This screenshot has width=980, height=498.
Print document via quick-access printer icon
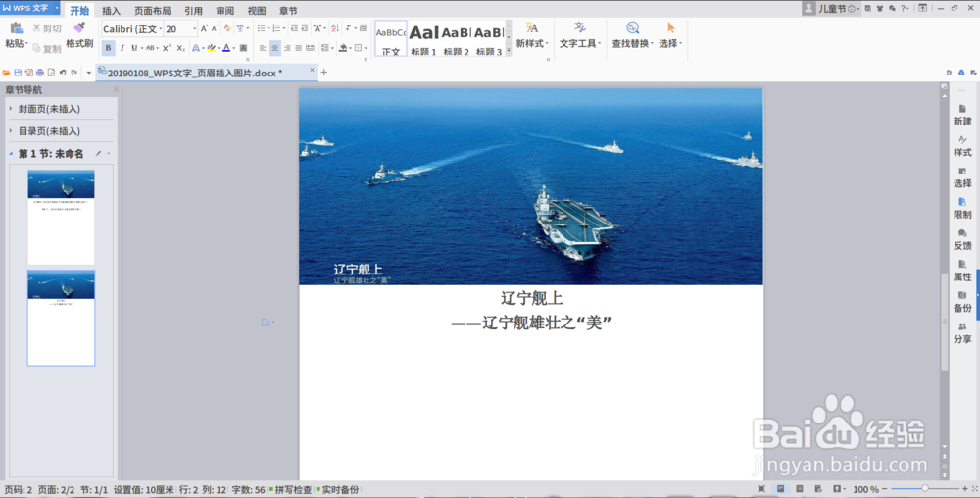point(40,73)
